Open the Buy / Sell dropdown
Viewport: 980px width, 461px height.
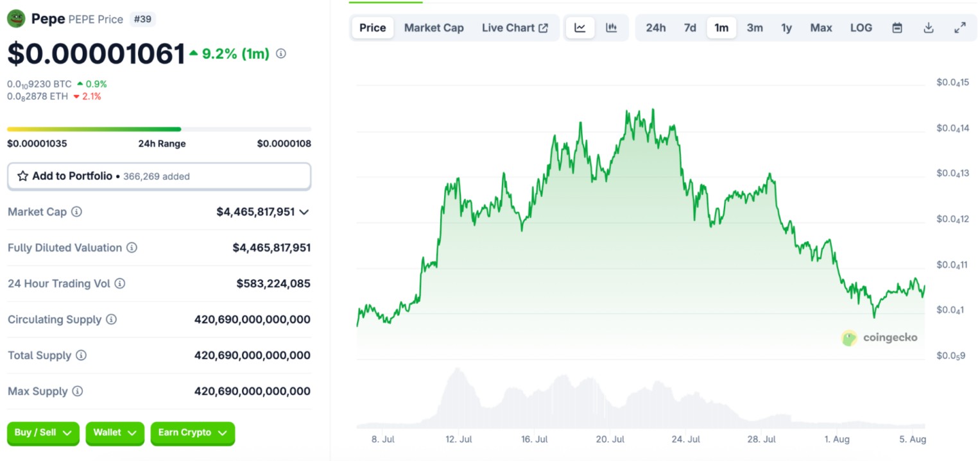pyautogui.click(x=42, y=433)
